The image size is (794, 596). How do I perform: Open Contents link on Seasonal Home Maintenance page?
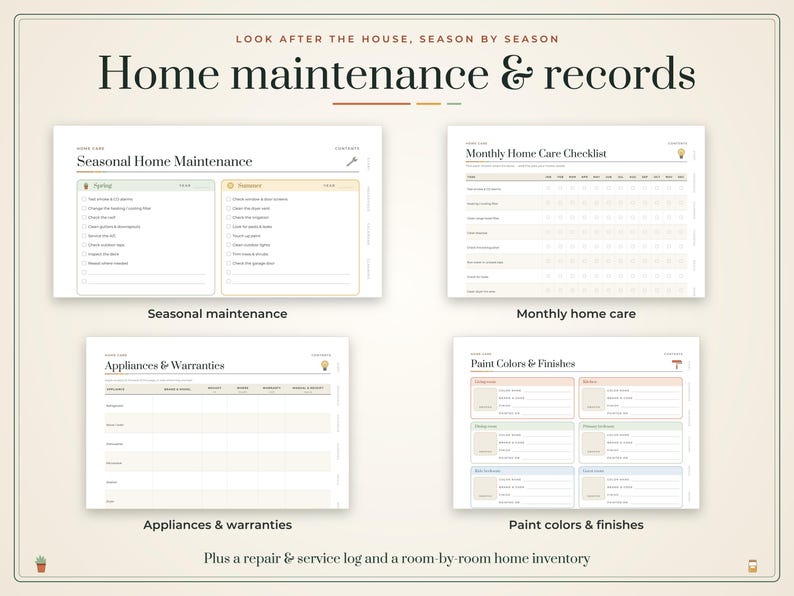click(x=347, y=148)
